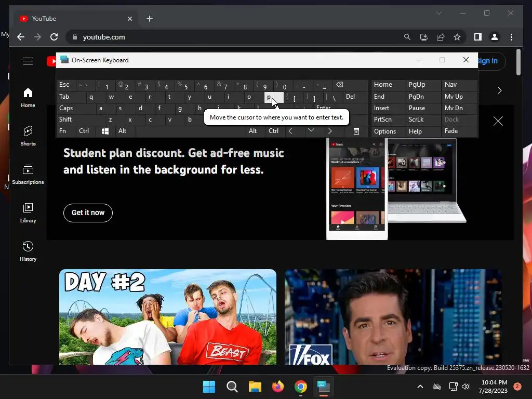Open History in YouTube sidebar

pos(28,251)
